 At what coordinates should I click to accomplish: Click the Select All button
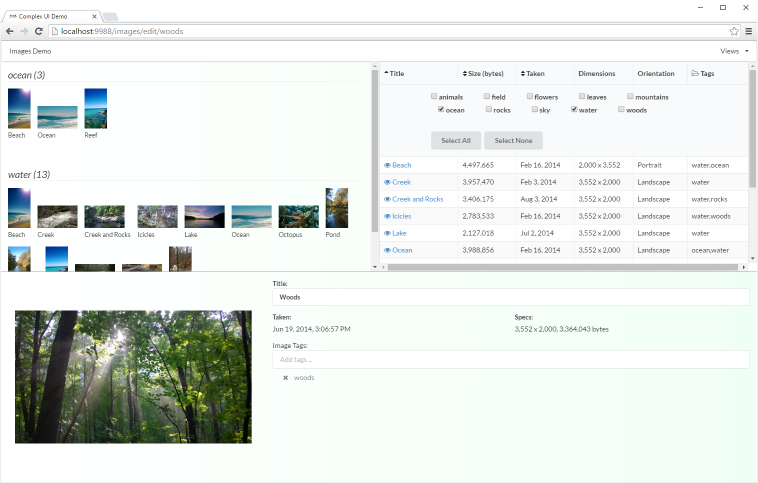[x=456, y=141]
